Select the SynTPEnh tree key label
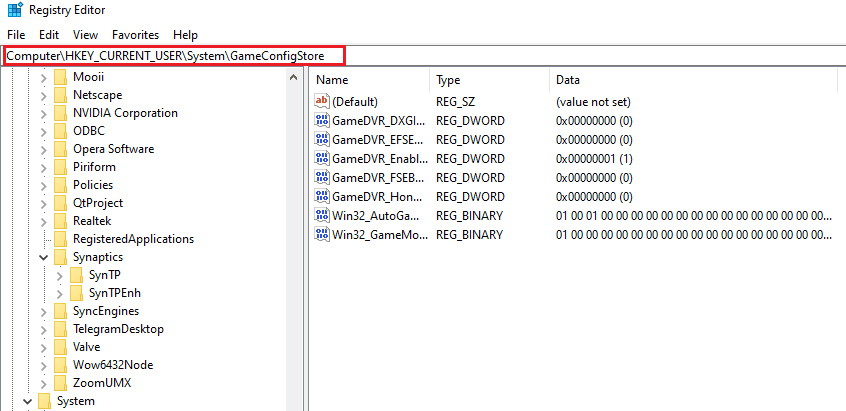 [115, 293]
